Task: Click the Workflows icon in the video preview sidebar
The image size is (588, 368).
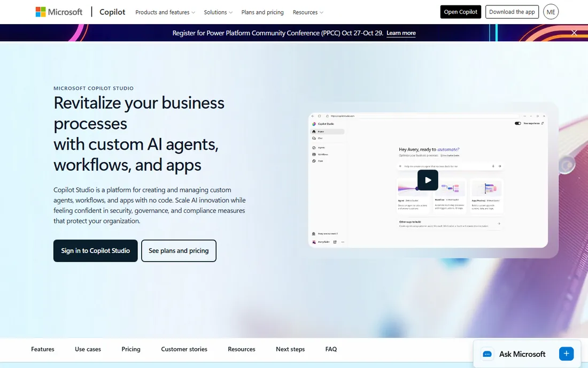Action: 314,154
